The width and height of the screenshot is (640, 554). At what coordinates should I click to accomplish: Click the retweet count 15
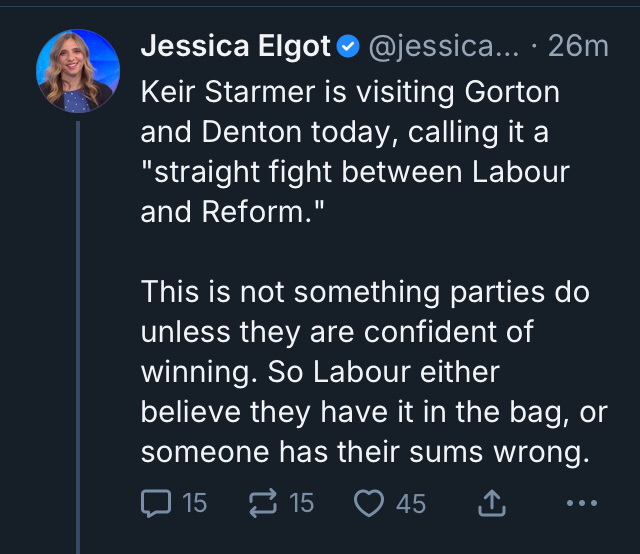[302, 503]
